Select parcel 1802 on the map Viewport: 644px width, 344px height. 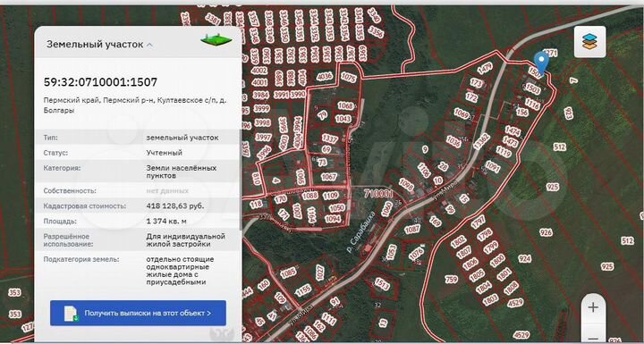458,242
